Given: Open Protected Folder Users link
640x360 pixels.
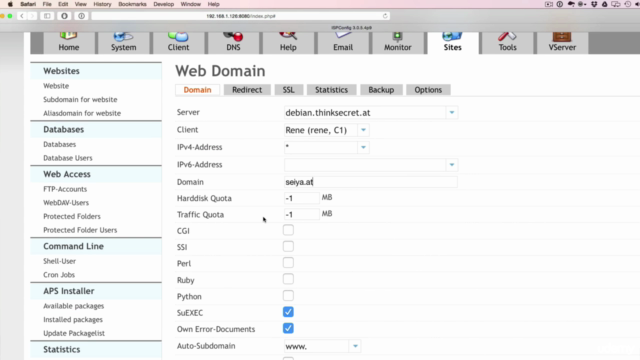Looking at the screenshot, I should click(80, 230).
